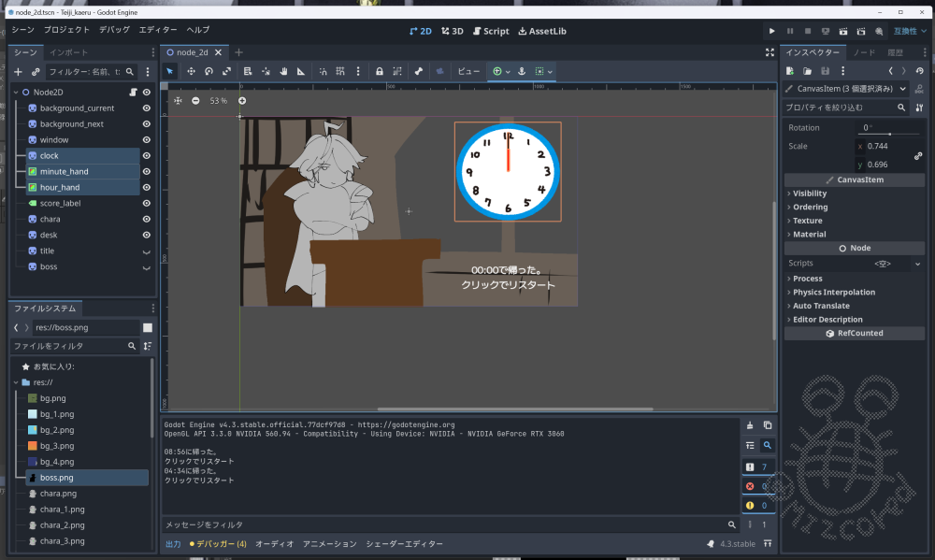Add a new child node with plus icon
This screenshot has width=935, height=560.
(x=18, y=71)
